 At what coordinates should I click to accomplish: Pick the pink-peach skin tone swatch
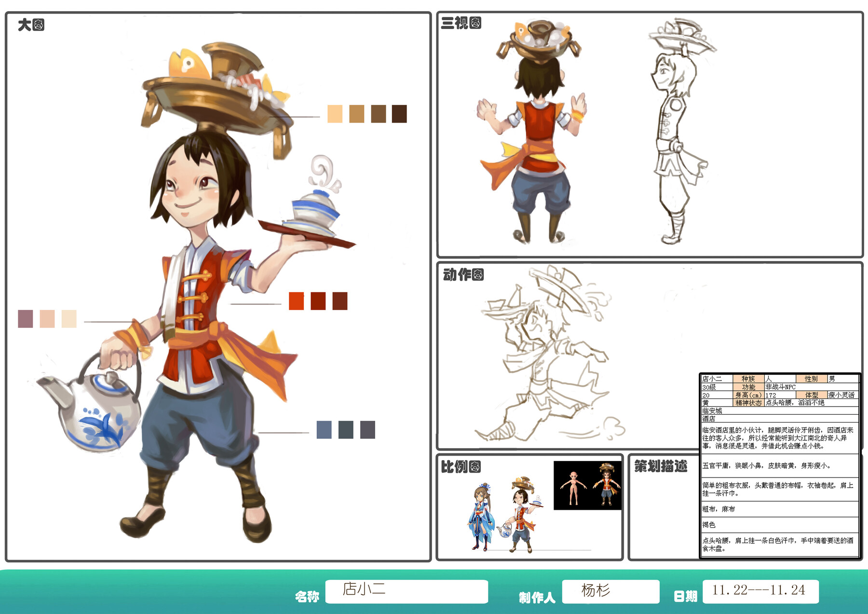(47, 319)
